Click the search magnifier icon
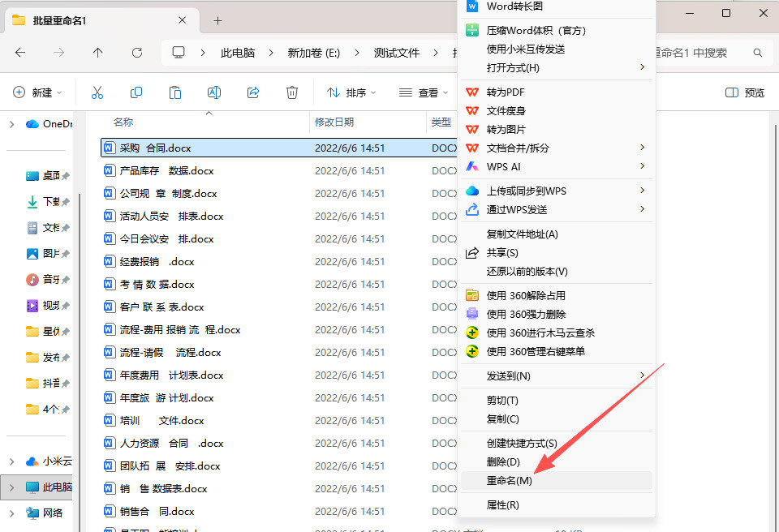 (x=758, y=53)
